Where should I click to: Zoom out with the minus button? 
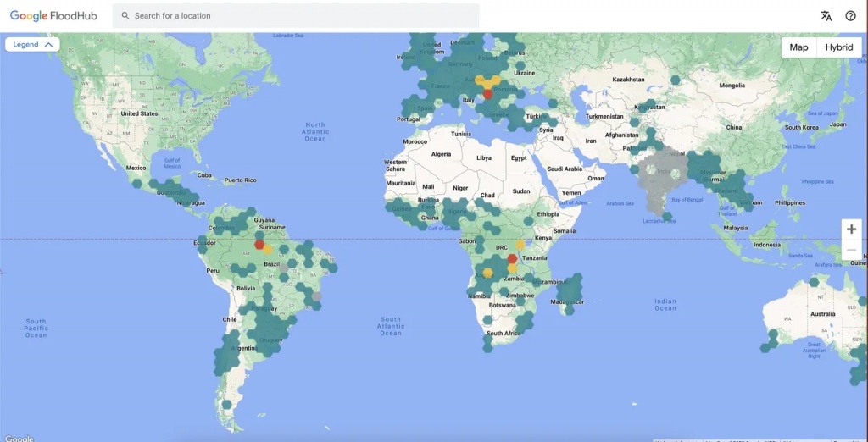851,250
